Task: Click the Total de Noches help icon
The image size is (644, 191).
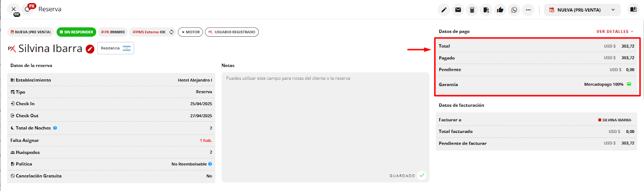Action: pos(55,128)
